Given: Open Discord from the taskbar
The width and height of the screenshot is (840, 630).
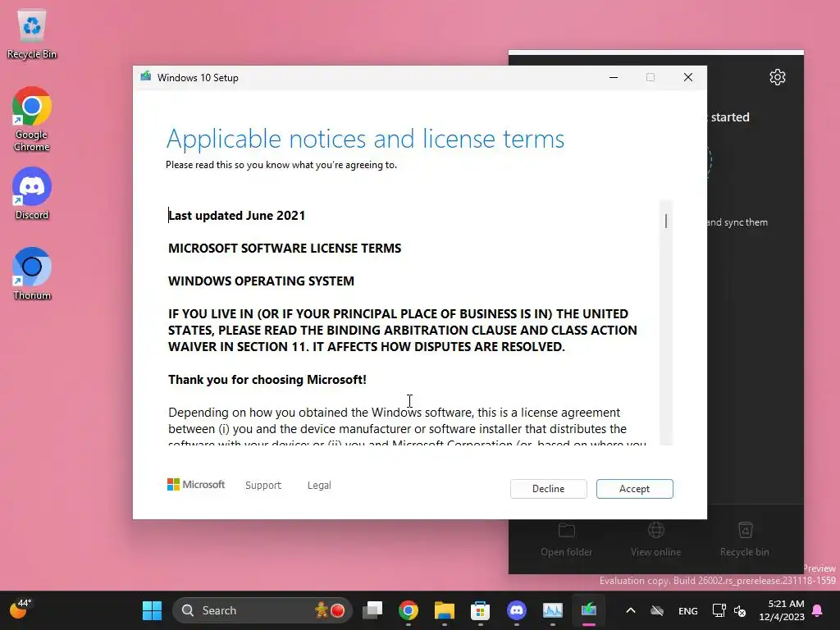Looking at the screenshot, I should click(x=517, y=610).
